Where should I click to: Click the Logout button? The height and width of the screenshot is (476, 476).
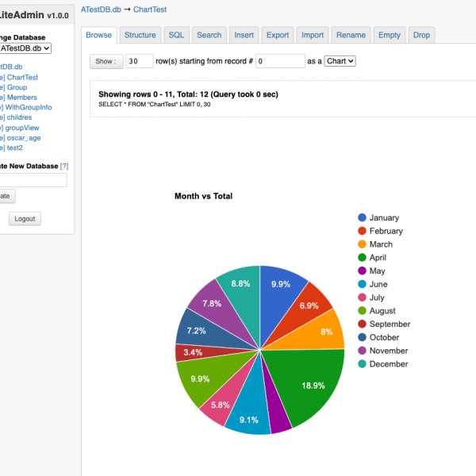25,219
